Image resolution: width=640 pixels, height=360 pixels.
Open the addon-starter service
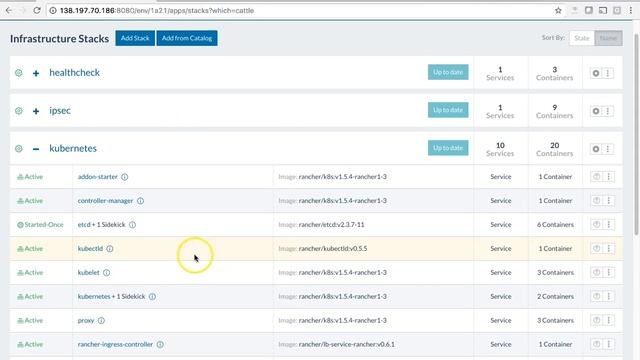click(98, 177)
